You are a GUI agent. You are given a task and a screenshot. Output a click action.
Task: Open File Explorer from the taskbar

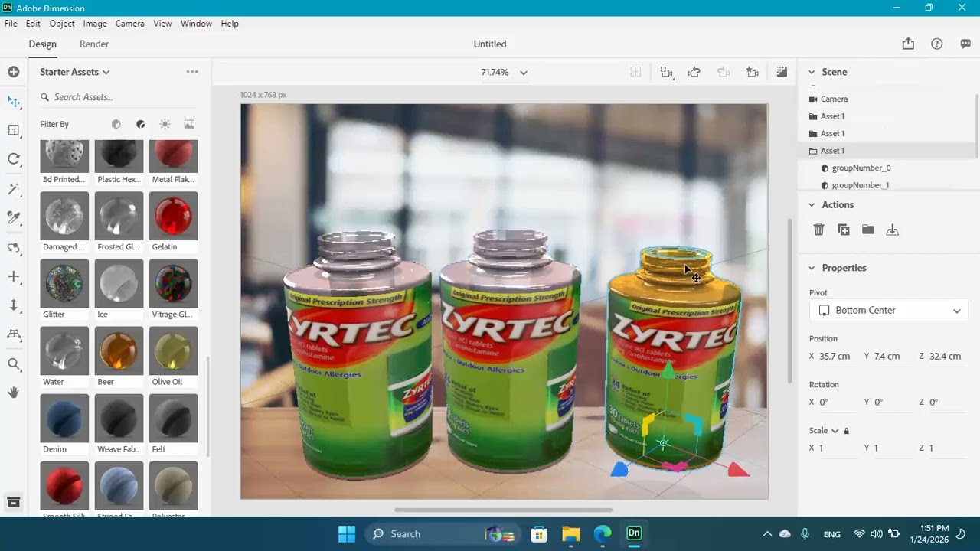point(570,534)
